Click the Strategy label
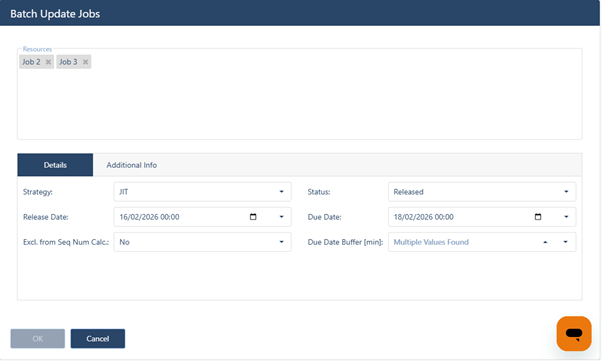This screenshot has width=602, height=361. click(38, 192)
